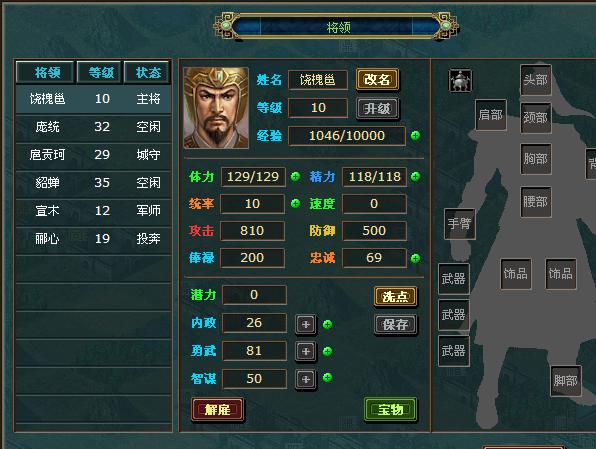Image resolution: width=596 pixels, height=449 pixels.
Task: Click the green plus beside 忠诚 loyalty
Action: coord(415,259)
